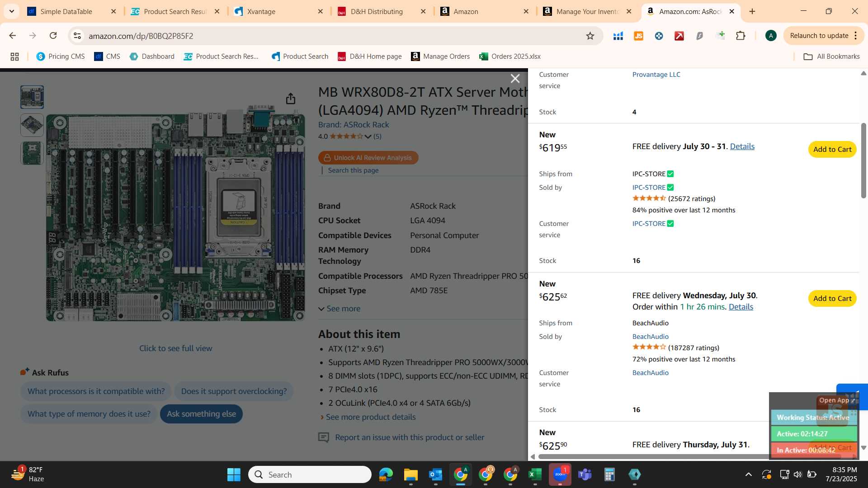Select the first motherboard thumbnail

pos(32,97)
